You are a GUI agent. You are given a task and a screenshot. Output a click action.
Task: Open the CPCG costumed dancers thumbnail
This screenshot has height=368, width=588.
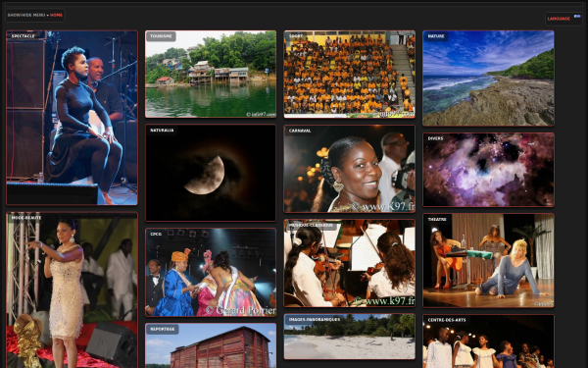tap(211, 272)
